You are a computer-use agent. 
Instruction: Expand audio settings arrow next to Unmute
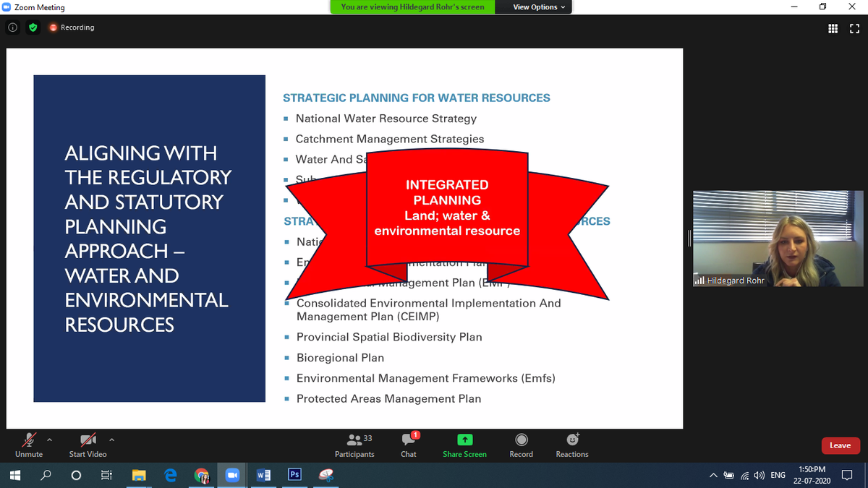point(50,439)
